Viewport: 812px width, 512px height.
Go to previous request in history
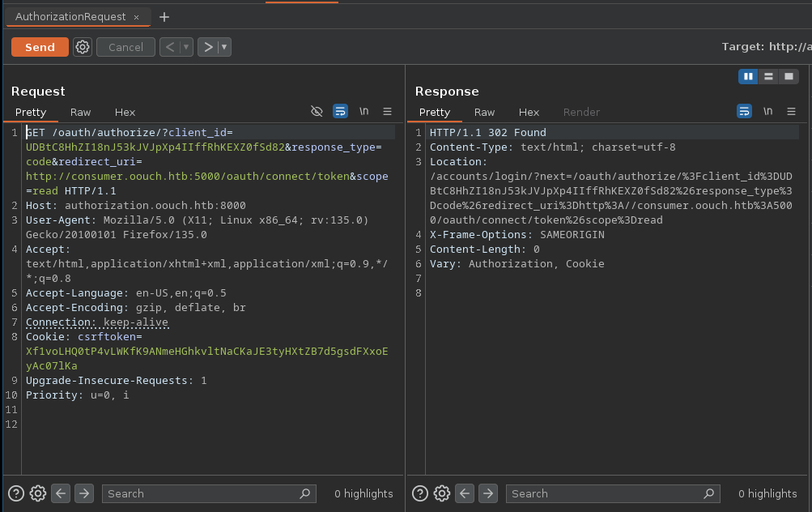(x=170, y=47)
